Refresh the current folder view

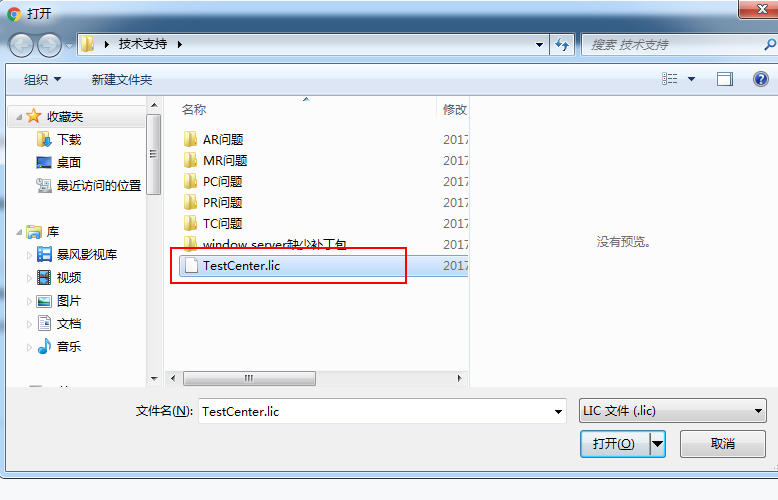click(562, 45)
